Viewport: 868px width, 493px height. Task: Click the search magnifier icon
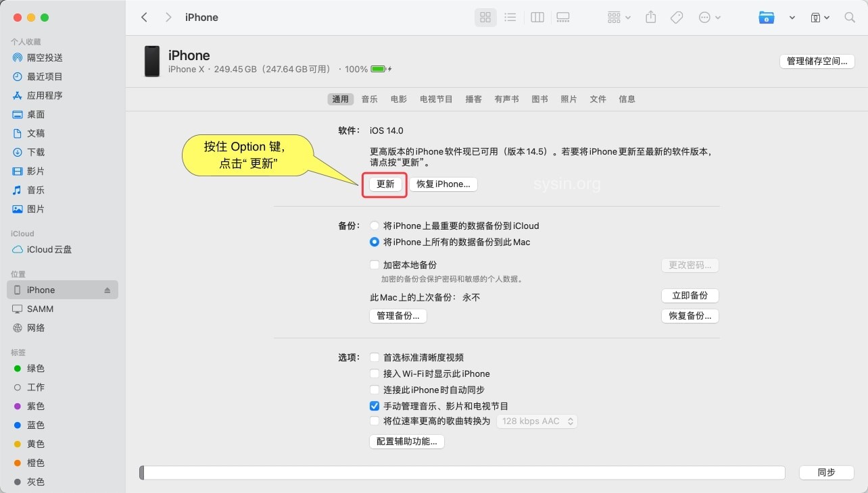850,18
